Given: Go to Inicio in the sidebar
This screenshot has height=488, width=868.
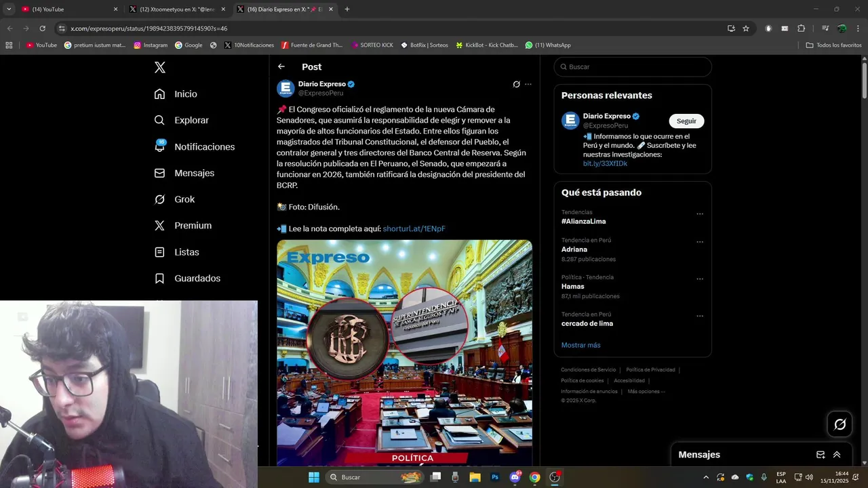Looking at the screenshot, I should click(x=176, y=94).
